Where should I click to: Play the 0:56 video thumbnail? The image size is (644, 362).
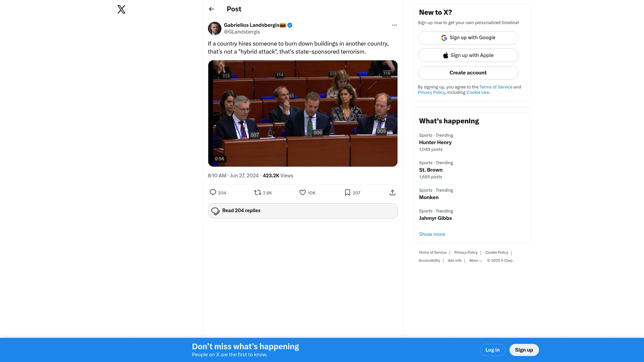coord(303,113)
